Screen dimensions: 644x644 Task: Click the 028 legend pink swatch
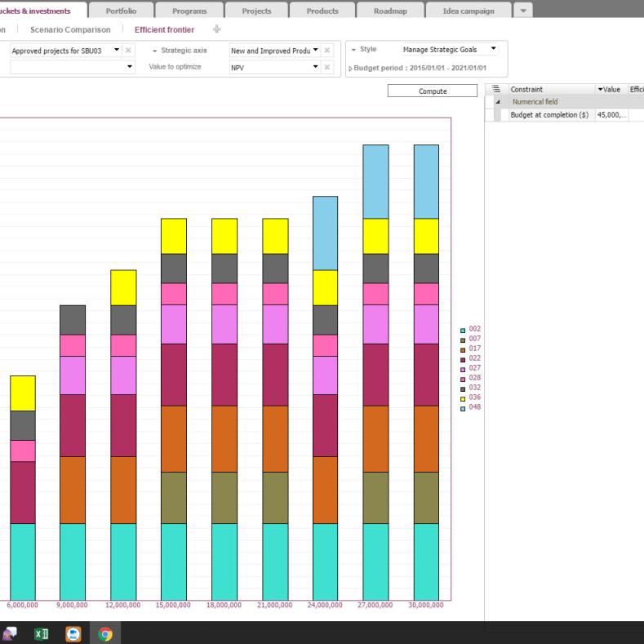pyautogui.click(x=463, y=379)
